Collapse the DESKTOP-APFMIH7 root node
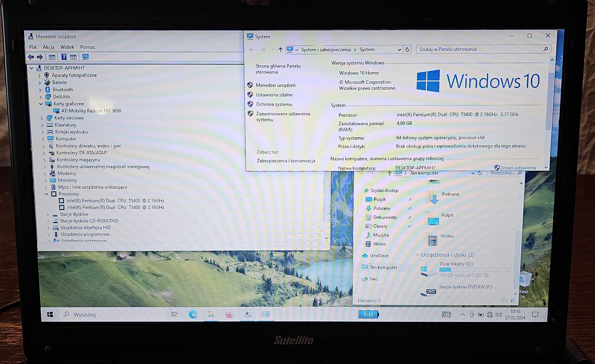 [x=31, y=68]
